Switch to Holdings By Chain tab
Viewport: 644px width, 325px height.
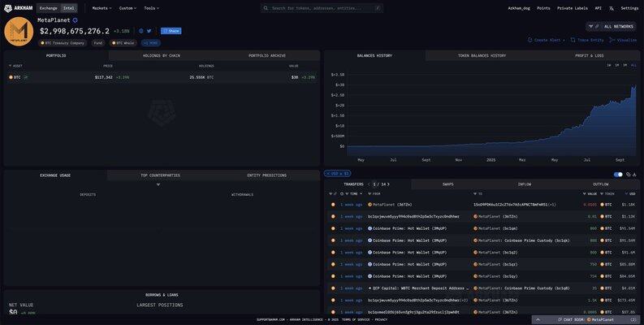pos(161,55)
